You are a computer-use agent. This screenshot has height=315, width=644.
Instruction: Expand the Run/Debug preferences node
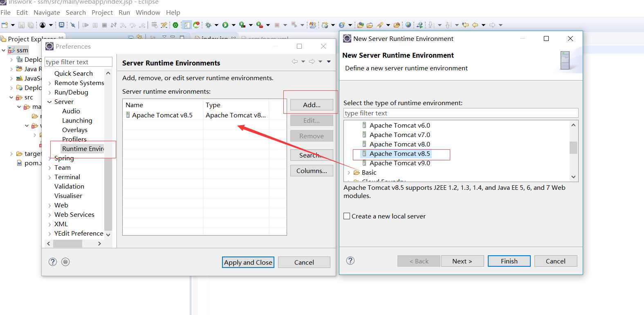click(49, 92)
